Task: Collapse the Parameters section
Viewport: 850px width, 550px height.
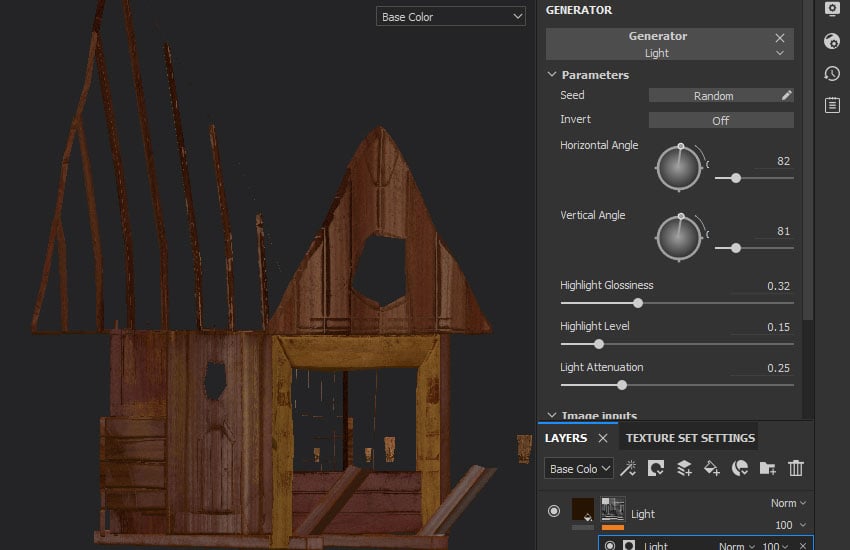Action: 552,75
